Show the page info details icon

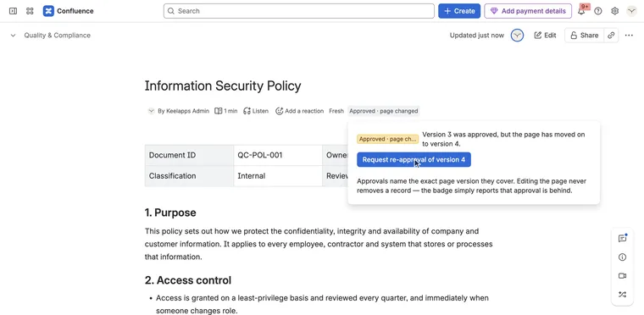tap(622, 257)
